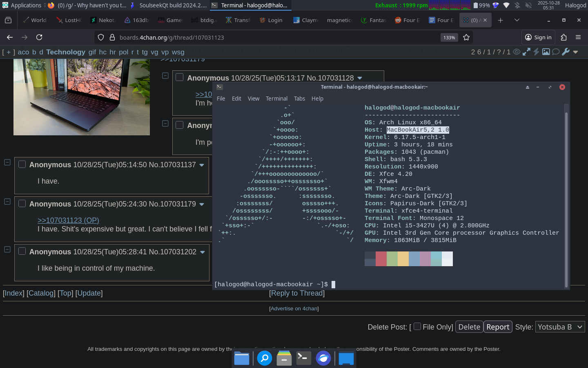Click the Sign in button
Screen dimensions: 588x368
(538, 37)
